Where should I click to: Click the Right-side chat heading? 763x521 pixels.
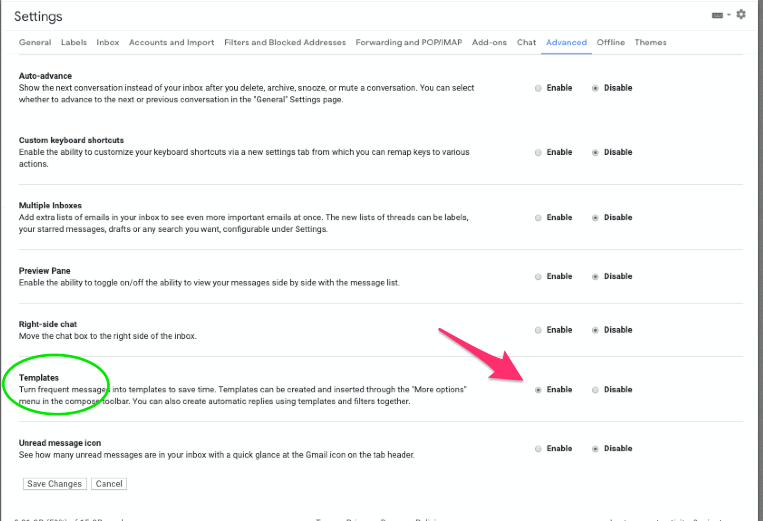[48, 324]
